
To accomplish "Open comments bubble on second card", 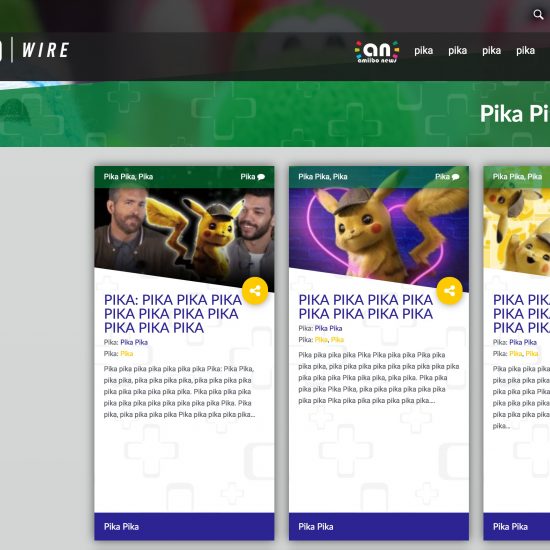I will click(456, 177).
